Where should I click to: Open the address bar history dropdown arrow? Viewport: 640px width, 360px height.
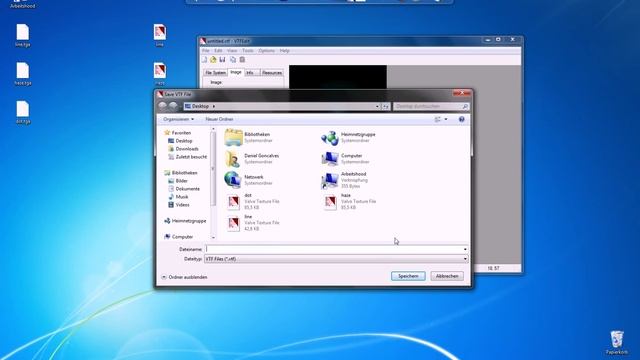(377, 107)
